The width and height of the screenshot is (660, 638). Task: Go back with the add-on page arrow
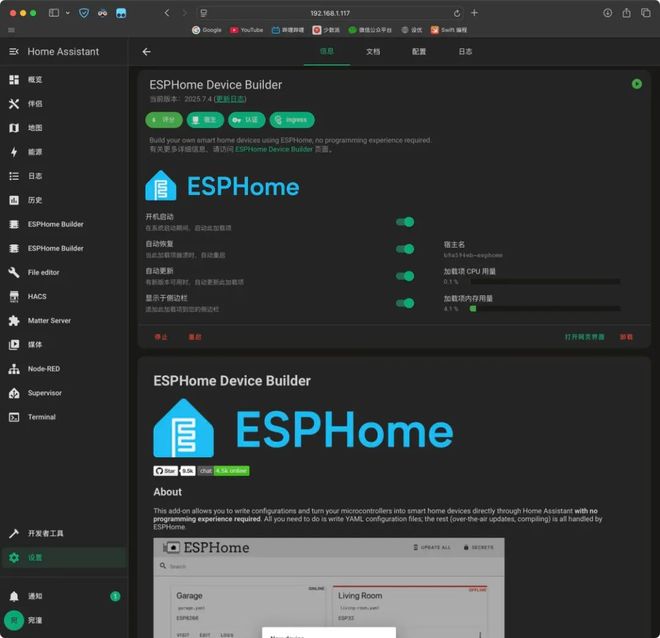[x=146, y=52]
